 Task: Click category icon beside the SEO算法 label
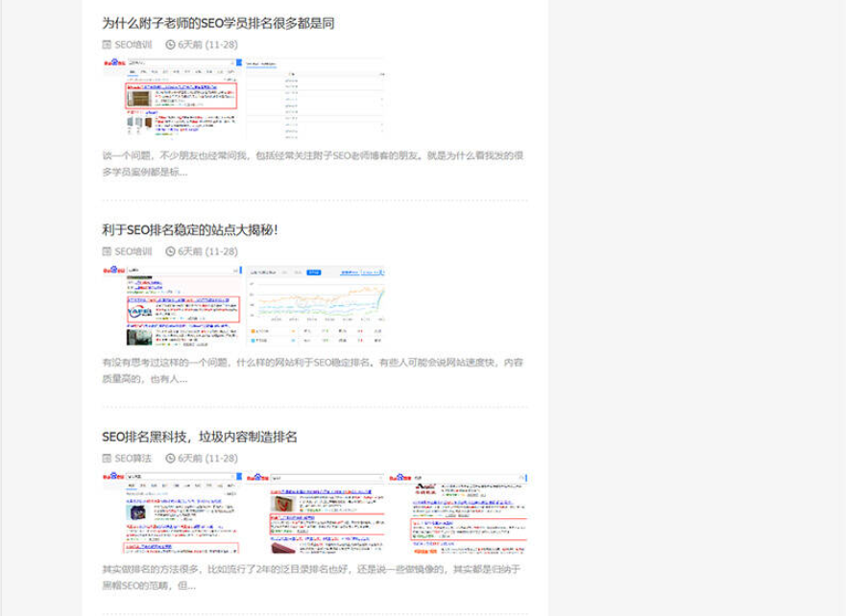click(108, 459)
